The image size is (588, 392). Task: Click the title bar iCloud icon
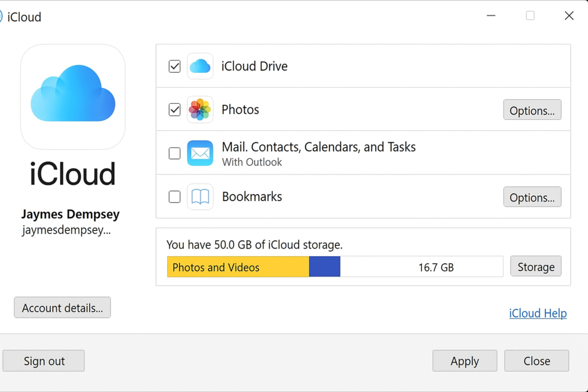pos(2,17)
